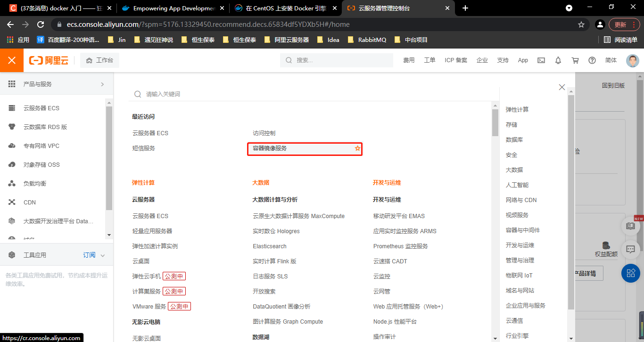Open 轻量应用服务器 link
Image resolution: width=644 pixels, height=342 pixels.
click(152, 231)
